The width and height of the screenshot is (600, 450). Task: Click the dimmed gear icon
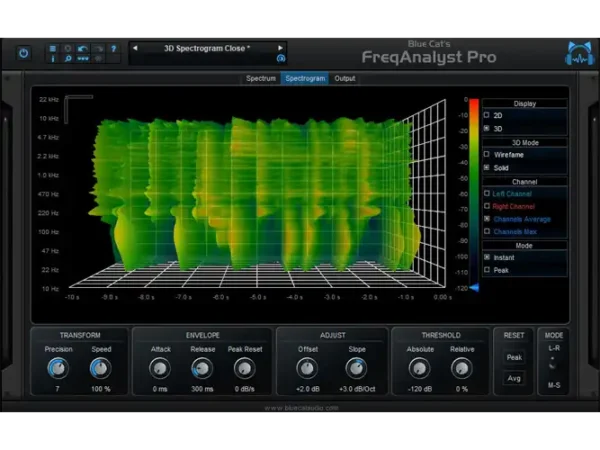pos(98,59)
